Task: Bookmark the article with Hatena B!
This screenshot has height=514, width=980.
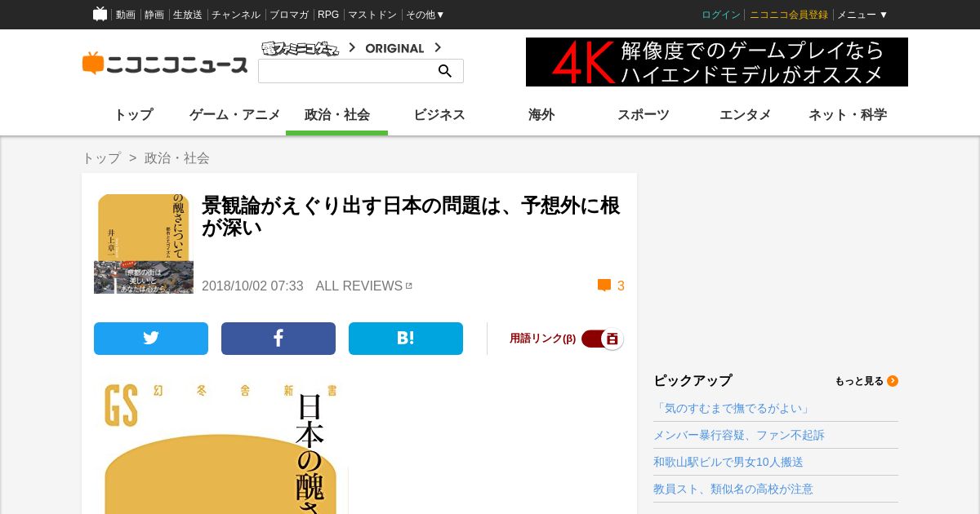Action: 406,339
